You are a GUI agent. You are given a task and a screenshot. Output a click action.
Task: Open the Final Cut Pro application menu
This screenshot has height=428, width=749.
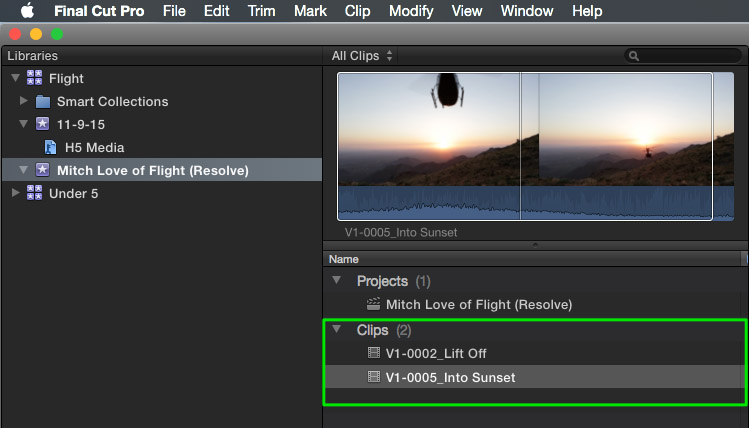click(x=99, y=11)
